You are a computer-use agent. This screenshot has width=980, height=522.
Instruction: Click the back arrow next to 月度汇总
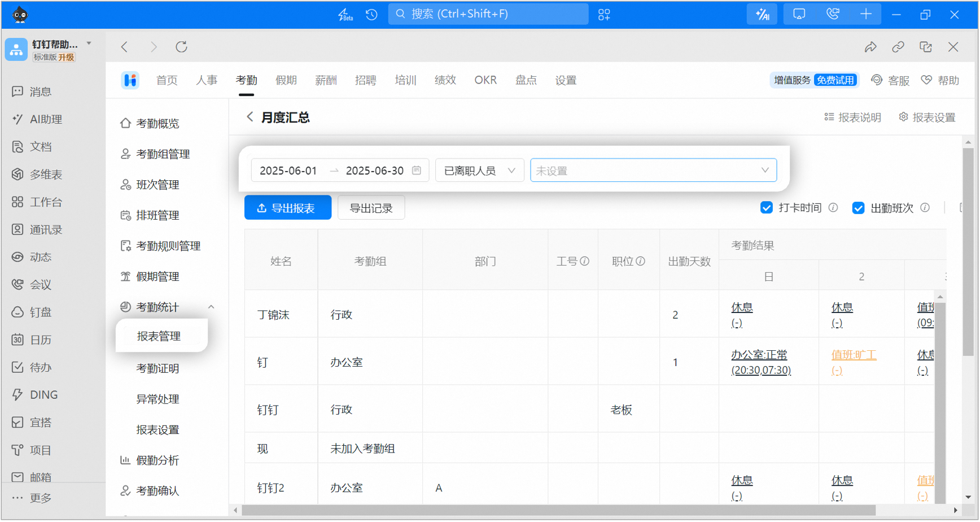coord(250,117)
